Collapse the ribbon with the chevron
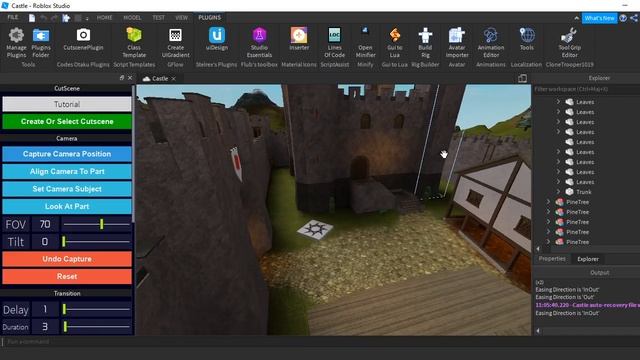The height and width of the screenshot is (360, 640). tap(576, 18)
